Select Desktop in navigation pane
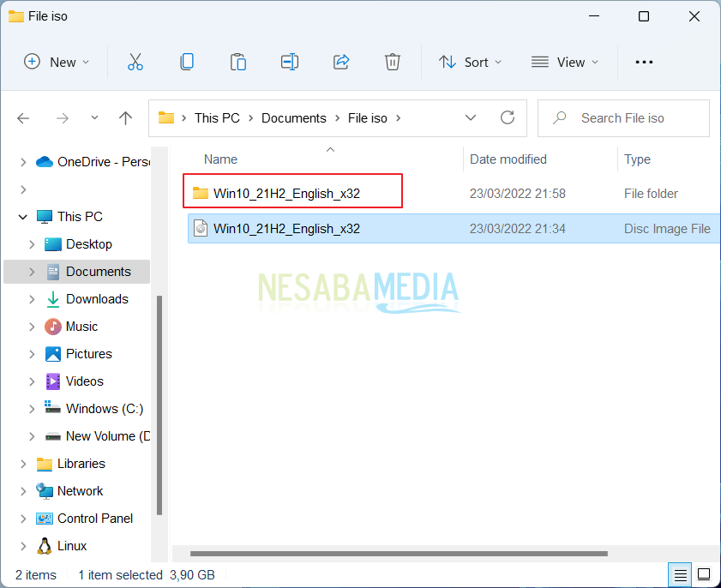Screen dimensions: 721x588 point(89,244)
